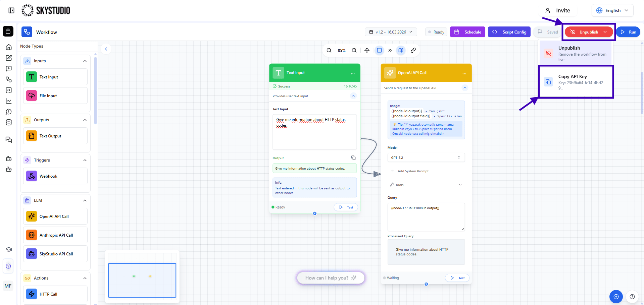Click Add System Prompt

[409, 171]
